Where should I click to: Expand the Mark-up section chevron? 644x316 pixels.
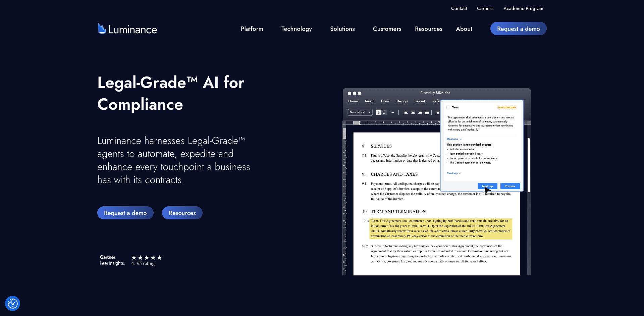point(460,173)
